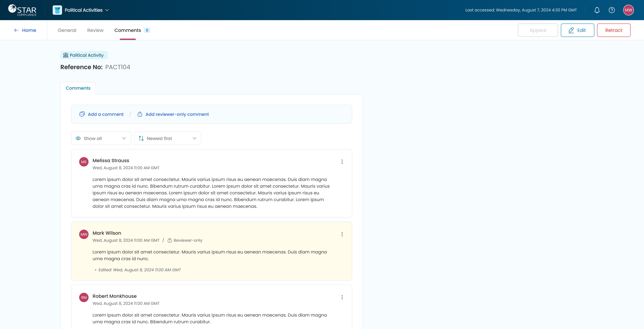Open options menu on Robert Monkhouse comment
644x329 pixels.
click(342, 297)
